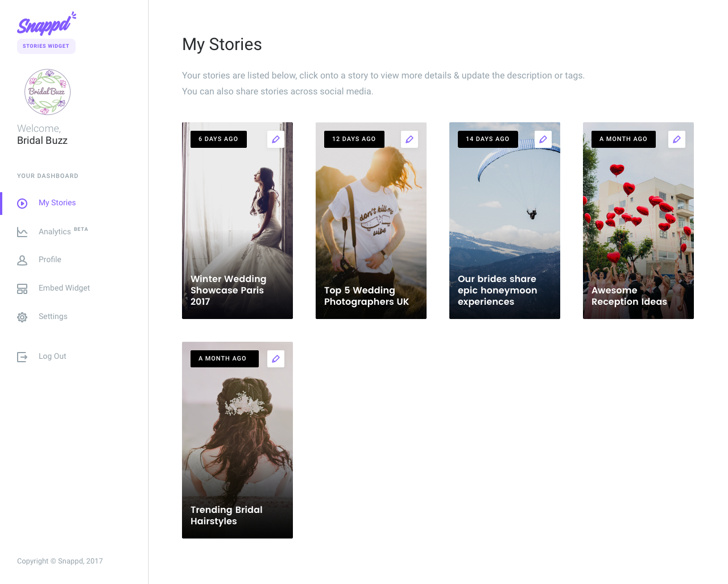Viewport: 728px width, 584px height.
Task: Open the Trending Bridal Hairstyles story card
Action: click(237, 440)
